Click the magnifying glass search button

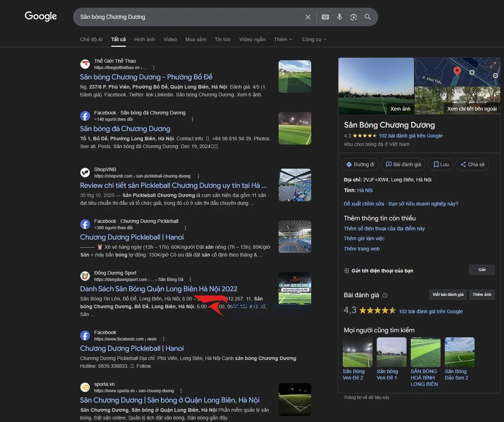368,17
